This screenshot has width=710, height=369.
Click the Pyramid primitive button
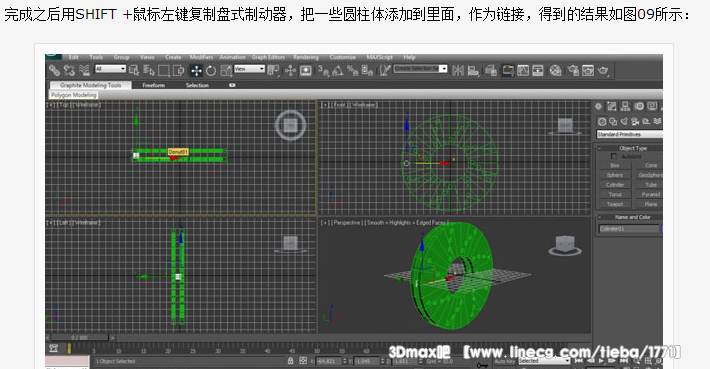pos(651,194)
